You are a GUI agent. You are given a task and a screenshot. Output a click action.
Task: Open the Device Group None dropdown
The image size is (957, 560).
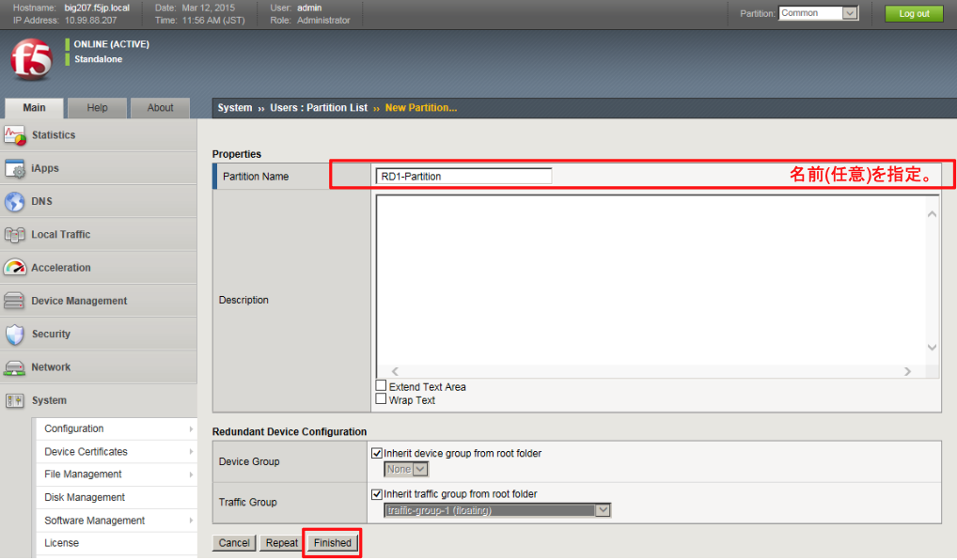pos(406,469)
